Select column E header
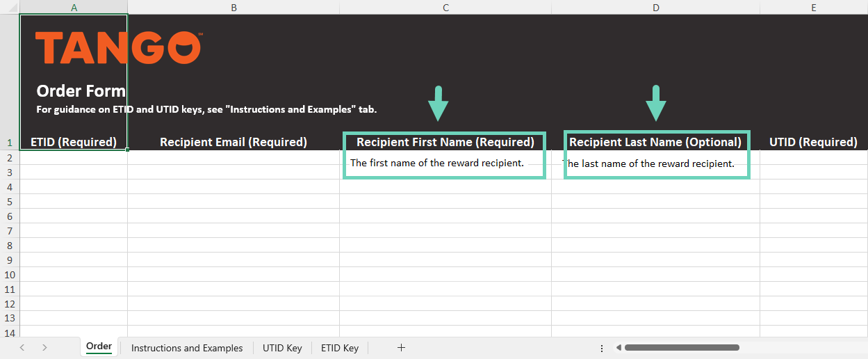 tap(814, 7)
